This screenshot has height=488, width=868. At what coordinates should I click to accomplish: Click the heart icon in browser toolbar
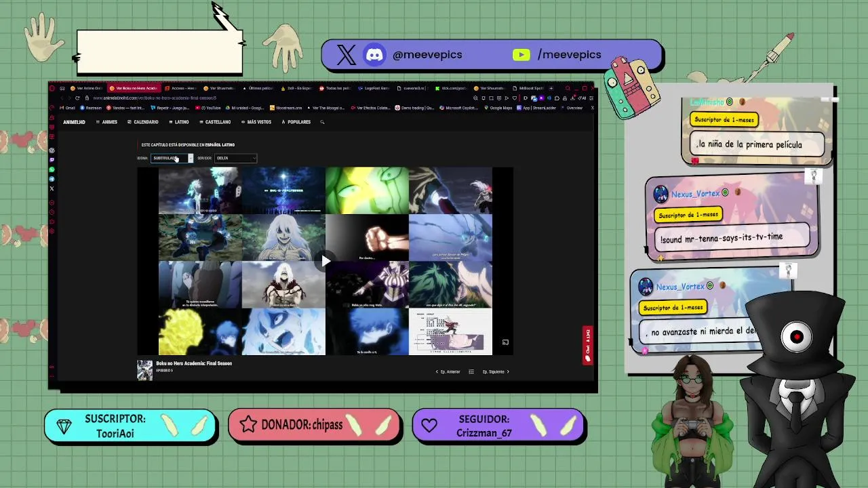(515, 98)
